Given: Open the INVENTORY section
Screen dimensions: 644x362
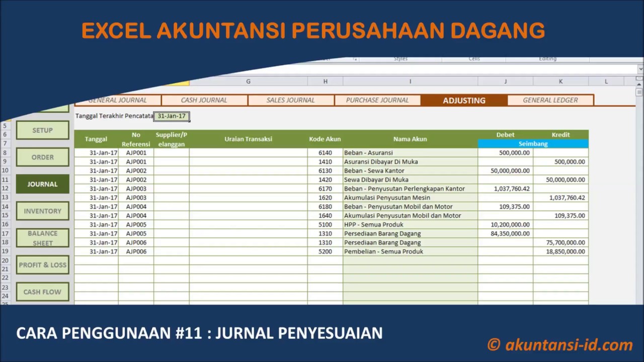Looking at the screenshot, I should 43,211.
